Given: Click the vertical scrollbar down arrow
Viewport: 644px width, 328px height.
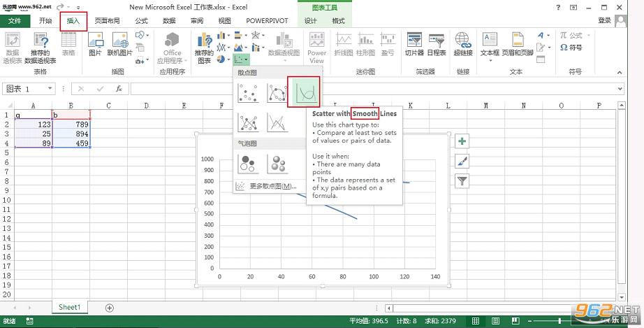Looking at the screenshot, I should click(622, 297).
